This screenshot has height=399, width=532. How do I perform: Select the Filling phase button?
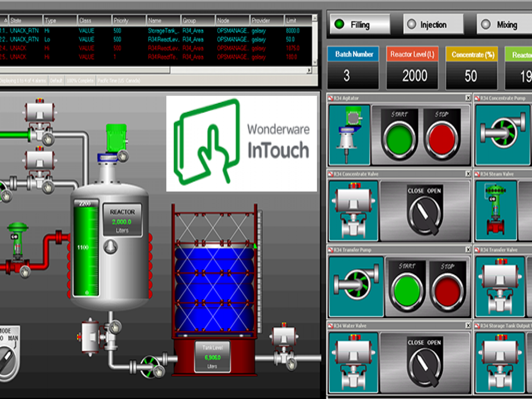point(360,24)
